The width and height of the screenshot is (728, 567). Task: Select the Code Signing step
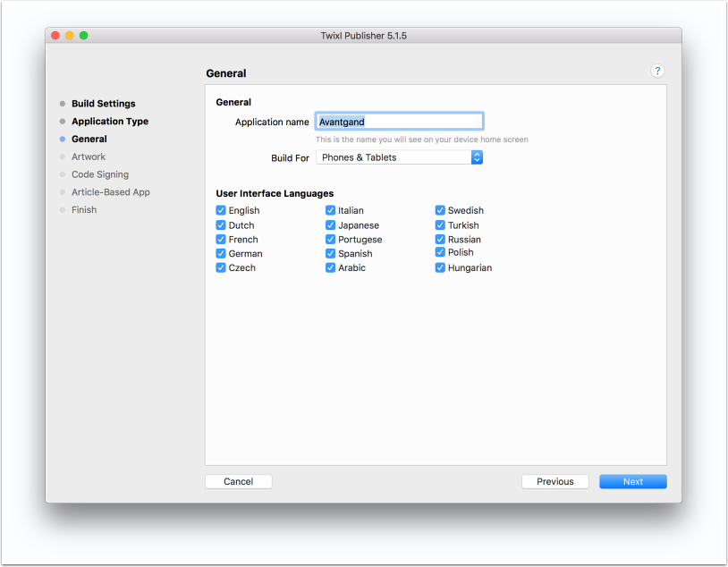100,174
